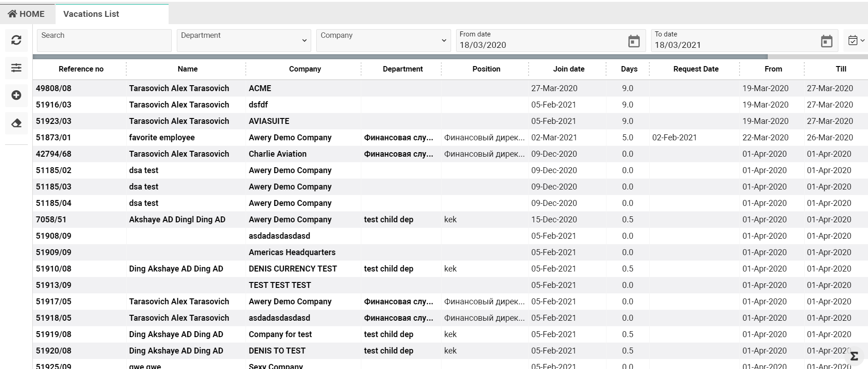This screenshot has height=369, width=868.
Task: Open the To date calendar picker
Action: coord(827,41)
